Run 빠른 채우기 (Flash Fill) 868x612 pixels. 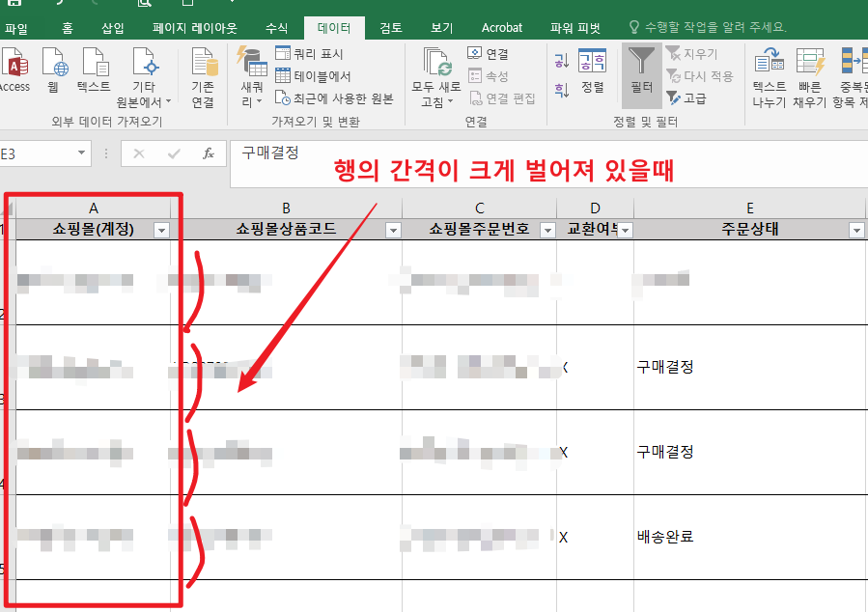808,75
